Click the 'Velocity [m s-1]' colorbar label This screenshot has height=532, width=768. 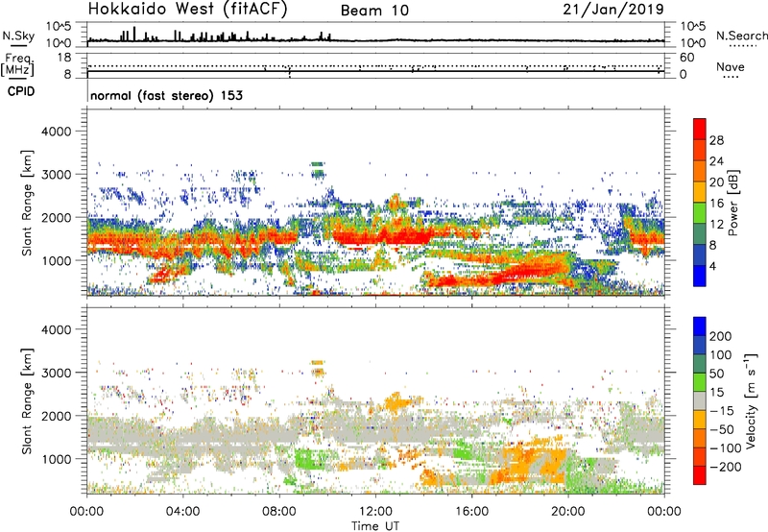(x=751, y=400)
